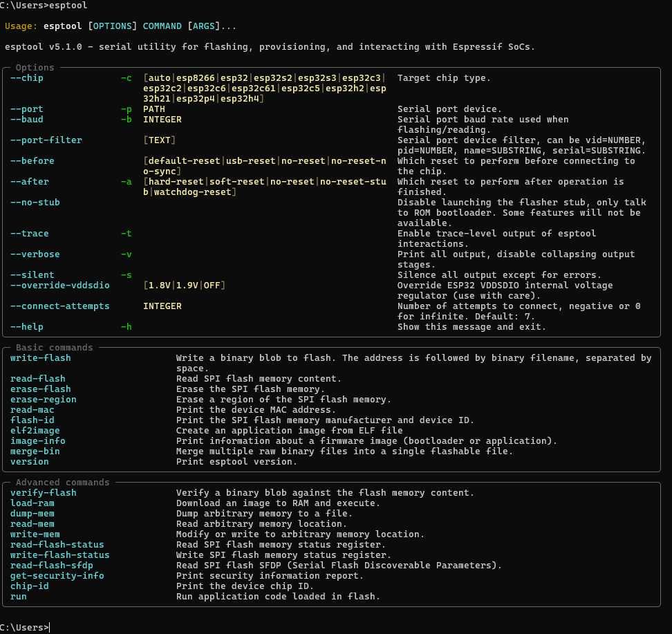
Task: Click the erase-flash command
Action: click(40, 389)
